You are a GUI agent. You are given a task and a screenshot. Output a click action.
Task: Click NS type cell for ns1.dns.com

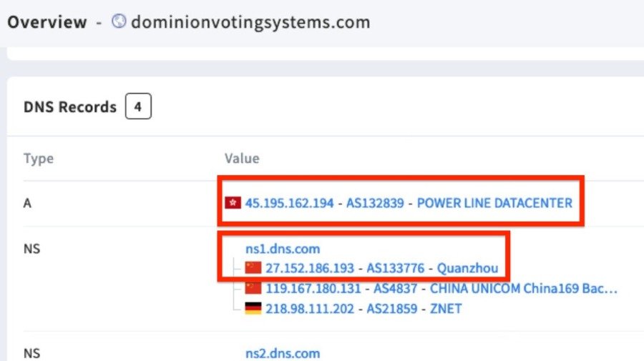coord(31,249)
